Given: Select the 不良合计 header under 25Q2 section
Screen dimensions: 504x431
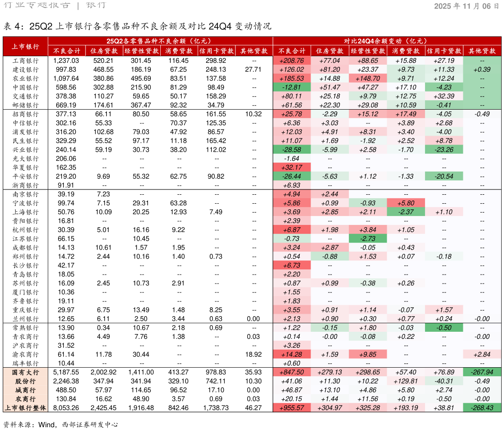Looking at the screenshot, I should click(x=67, y=51).
